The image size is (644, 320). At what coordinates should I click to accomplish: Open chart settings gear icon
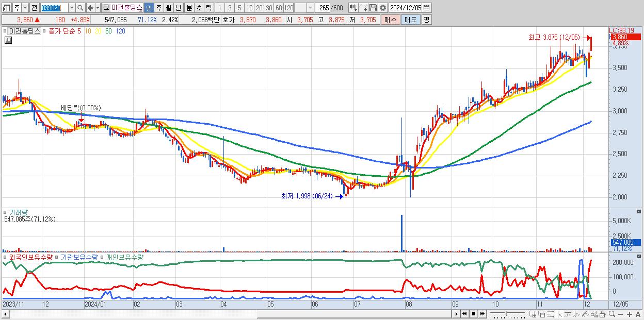click(x=382, y=8)
